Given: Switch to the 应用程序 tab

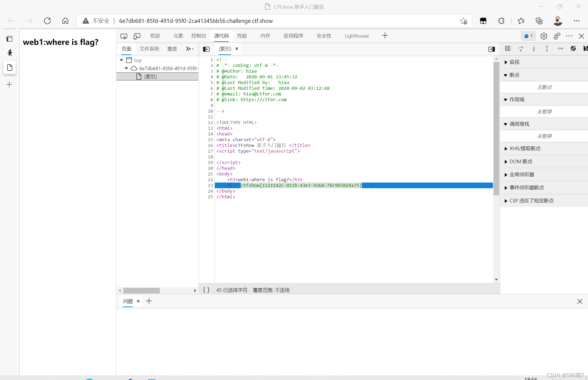Looking at the screenshot, I should [x=293, y=36].
